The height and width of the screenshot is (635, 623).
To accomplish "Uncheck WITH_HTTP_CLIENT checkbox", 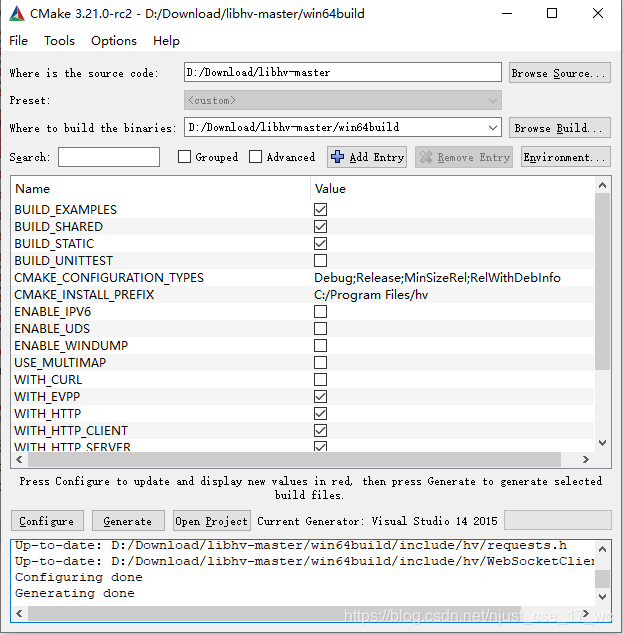I will click(x=320, y=430).
